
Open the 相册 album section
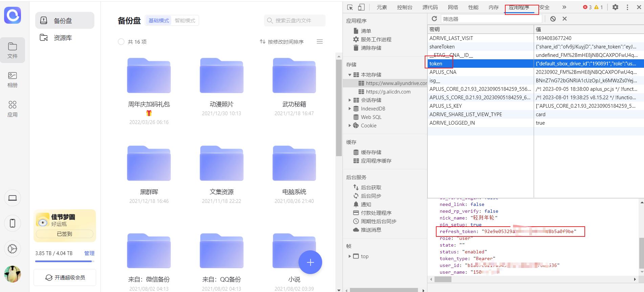(x=13, y=80)
